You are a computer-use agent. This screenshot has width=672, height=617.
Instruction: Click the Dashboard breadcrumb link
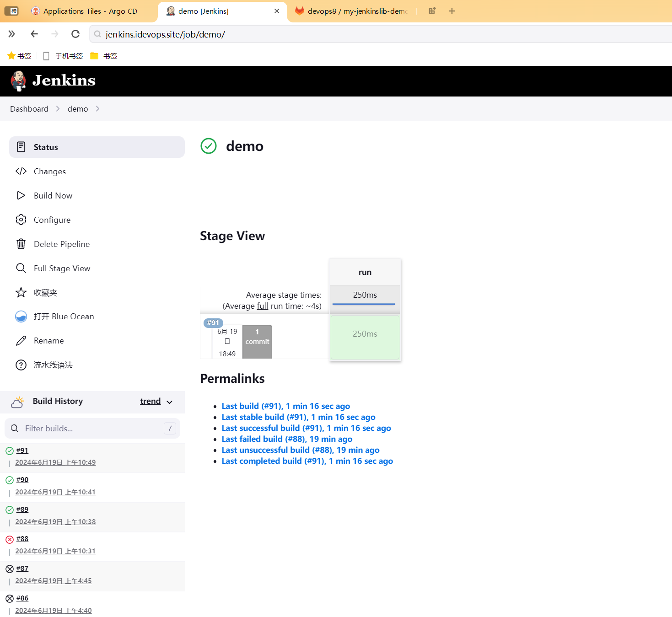pos(29,109)
